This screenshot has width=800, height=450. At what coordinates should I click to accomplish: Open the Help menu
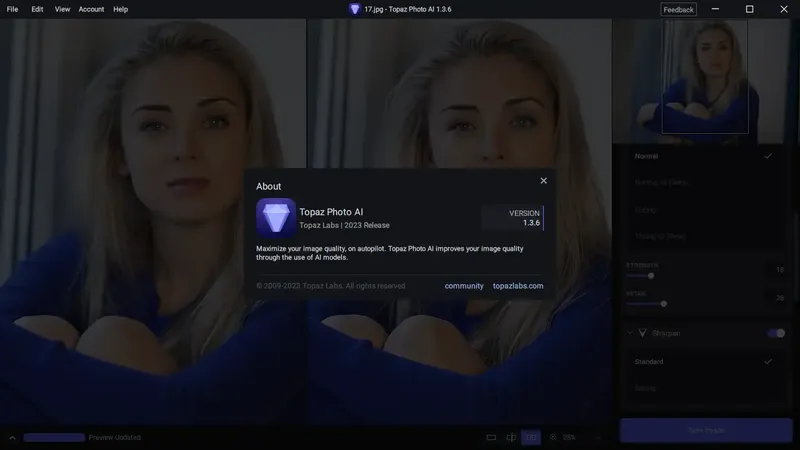[x=120, y=9]
